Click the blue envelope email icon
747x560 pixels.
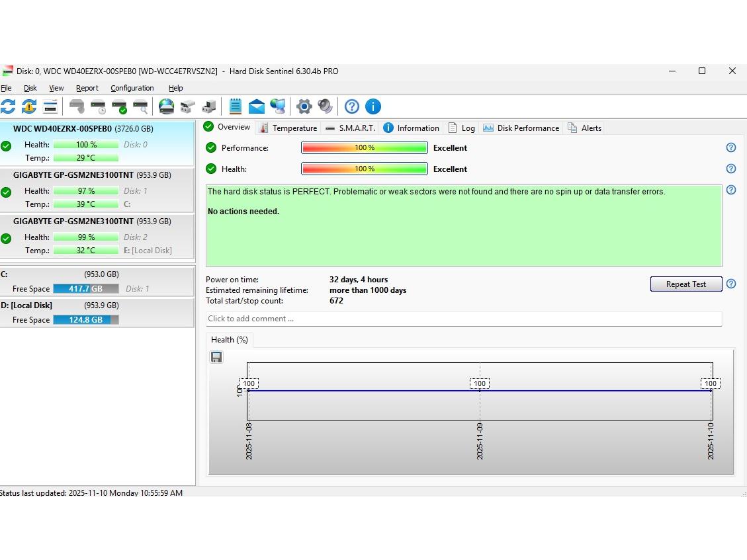(x=257, y=106)
